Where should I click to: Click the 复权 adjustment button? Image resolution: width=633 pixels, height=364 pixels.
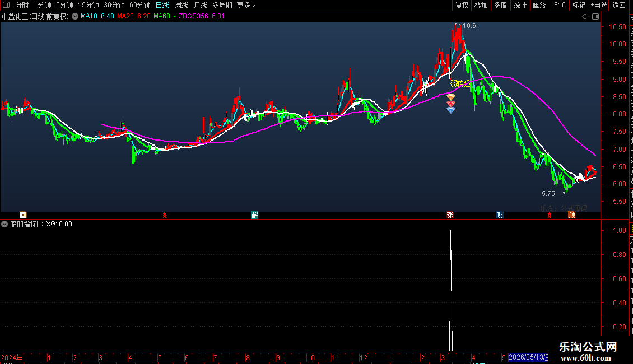462,5
